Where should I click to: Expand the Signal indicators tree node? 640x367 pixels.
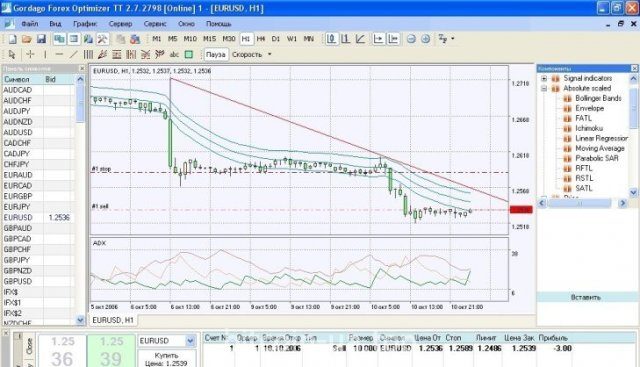544,78
